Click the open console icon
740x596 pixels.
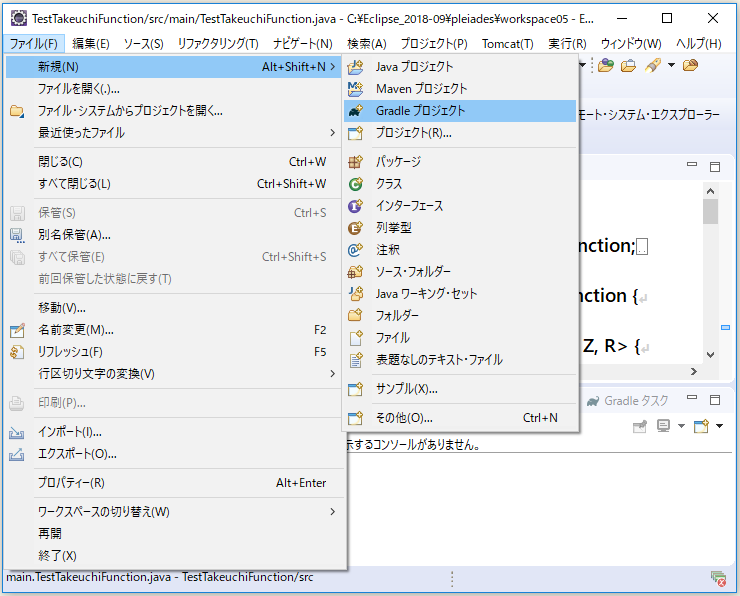[701, 427]
